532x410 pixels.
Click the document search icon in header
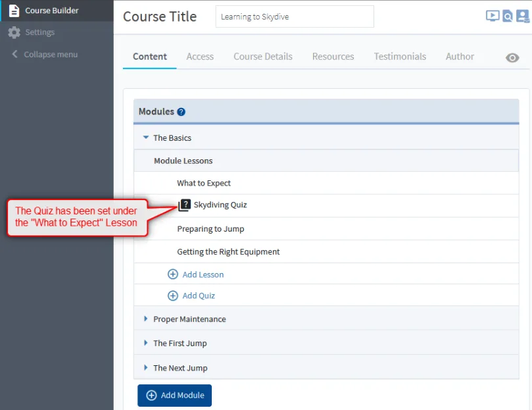tap(508, 16)
